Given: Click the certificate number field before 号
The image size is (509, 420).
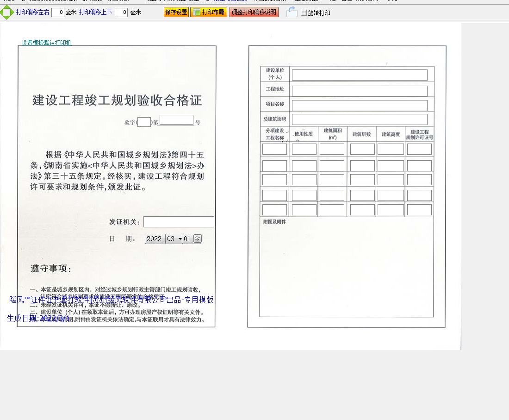Looking at the screenshot, I should [x=176, y=120].
